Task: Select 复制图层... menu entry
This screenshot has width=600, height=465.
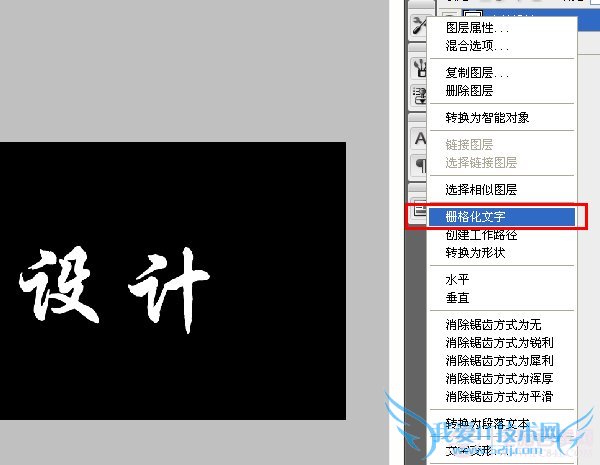Action: pos(502,73)
